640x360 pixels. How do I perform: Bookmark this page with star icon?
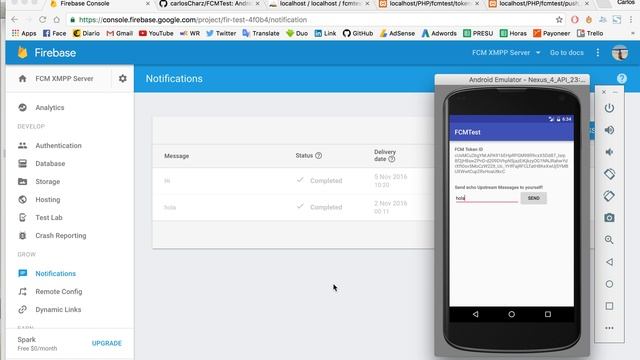[x=559, y=20]
